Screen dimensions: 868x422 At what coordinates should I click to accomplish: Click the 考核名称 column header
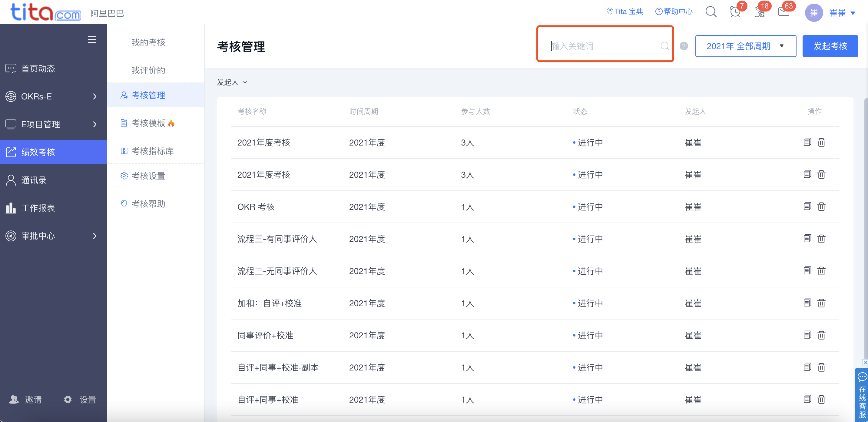coord(252,111)
